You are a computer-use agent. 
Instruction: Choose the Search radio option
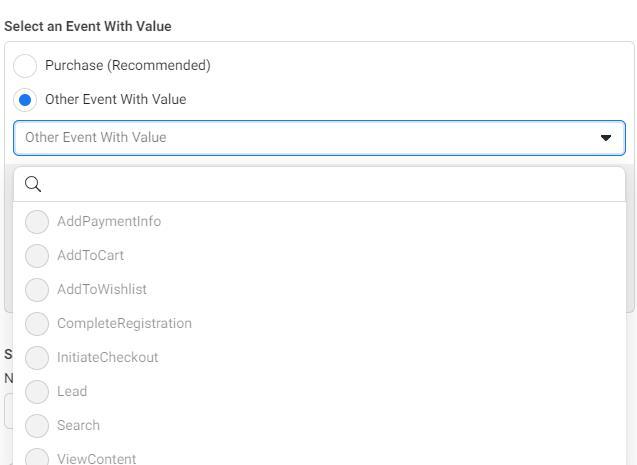point(37,426)
